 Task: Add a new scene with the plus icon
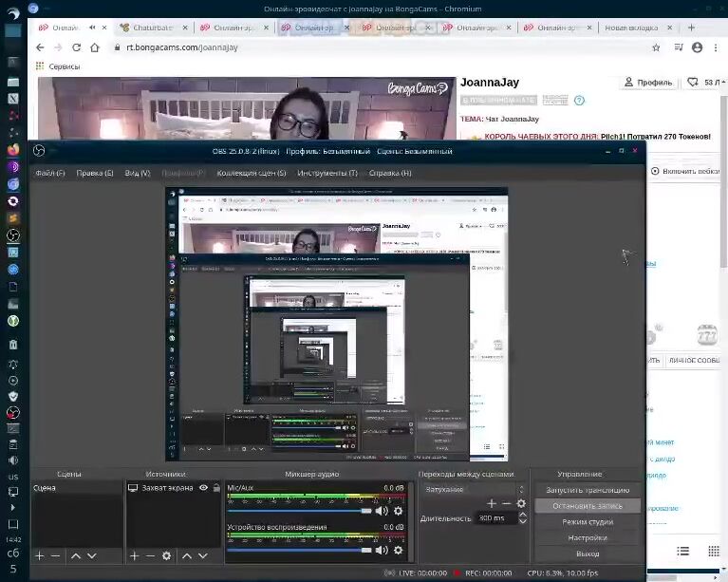pos(40,555)
